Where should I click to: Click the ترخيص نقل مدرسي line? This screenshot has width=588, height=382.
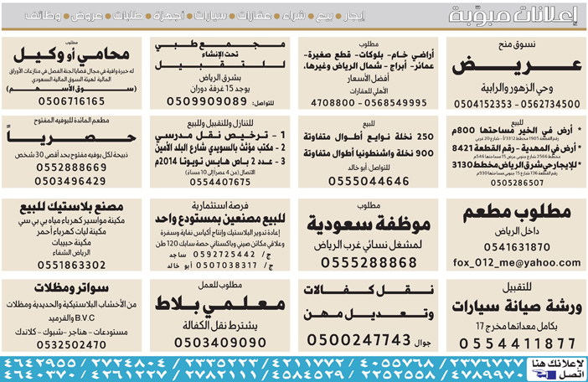pyautogui.click(x=220, y=136)
